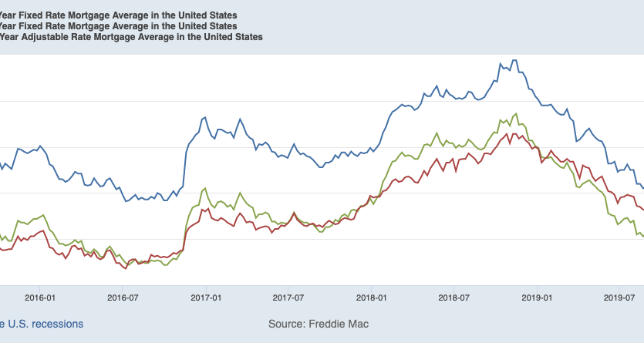Click the 2018-07 x-axis label

[453, 297]
